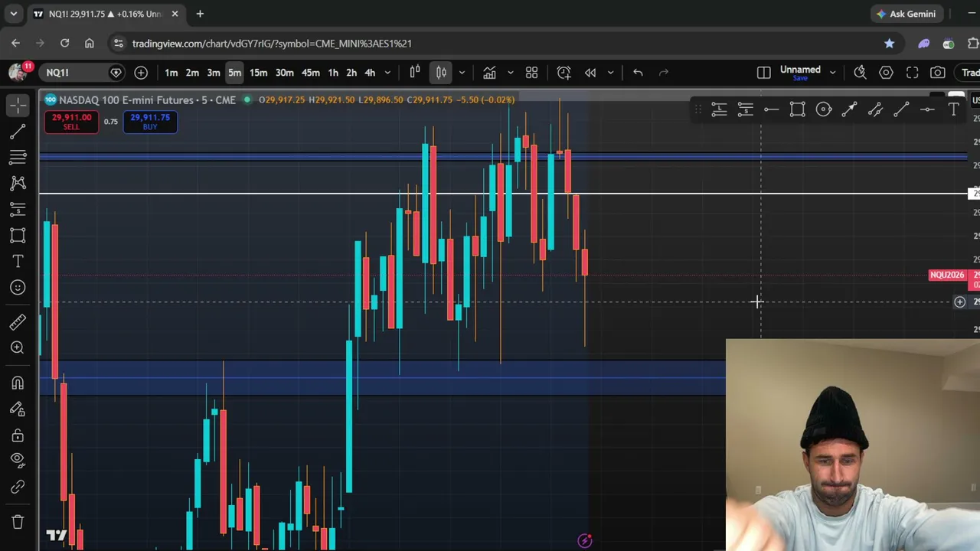Select long position tool in floating toolbar
980x551 pixels.
[719, 110]
